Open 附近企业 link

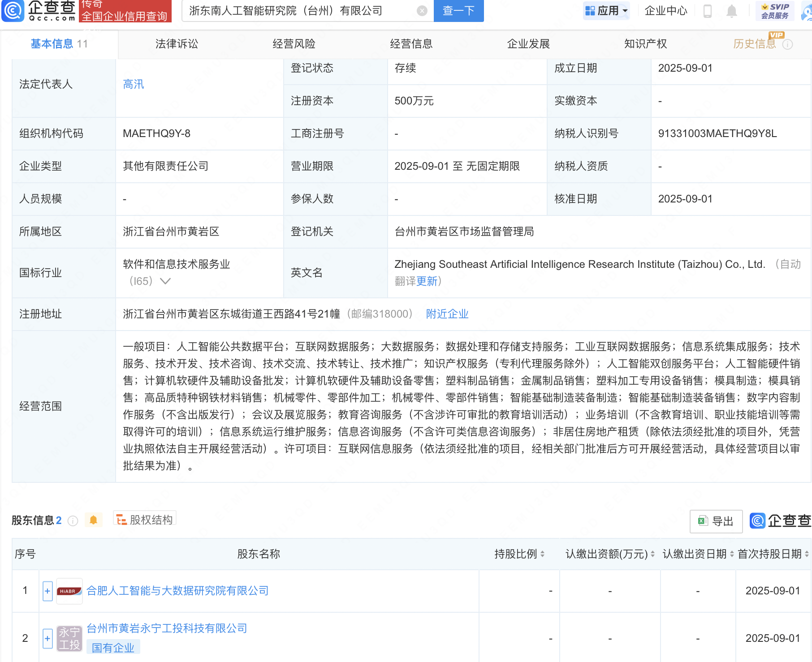tap(447, 314)
